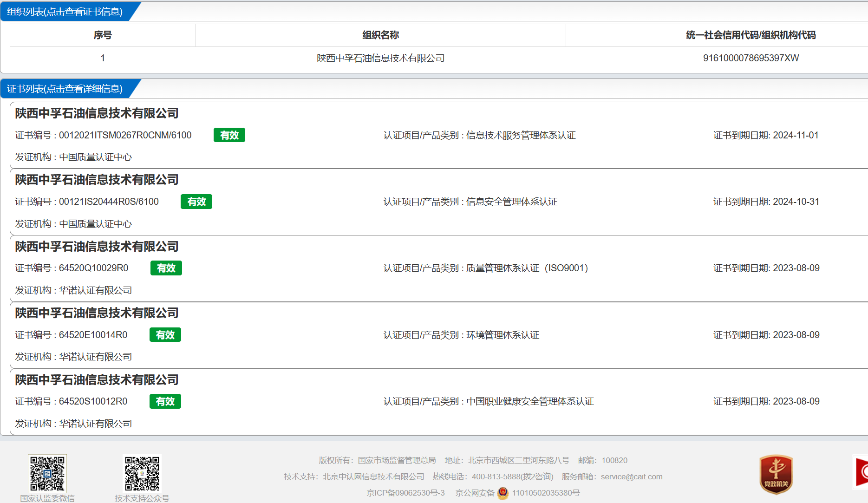868x503 pixels.
Task: Click the 国家认监委微信 caption
Action: pos(47,498)
